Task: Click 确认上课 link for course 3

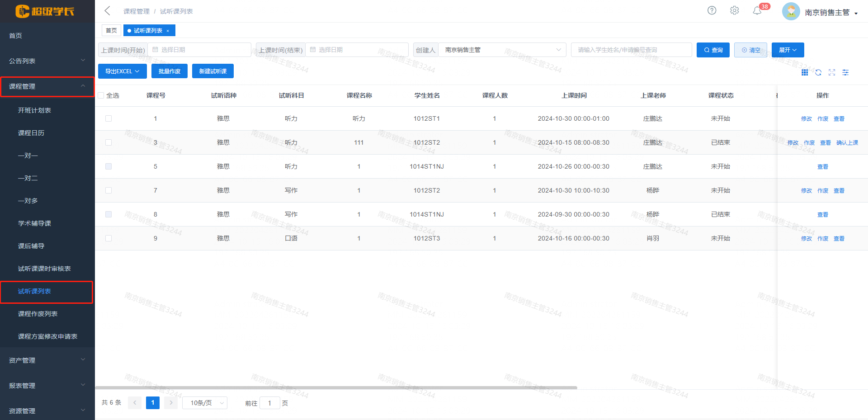Action: pyautogui.click(x=847, y=143)
